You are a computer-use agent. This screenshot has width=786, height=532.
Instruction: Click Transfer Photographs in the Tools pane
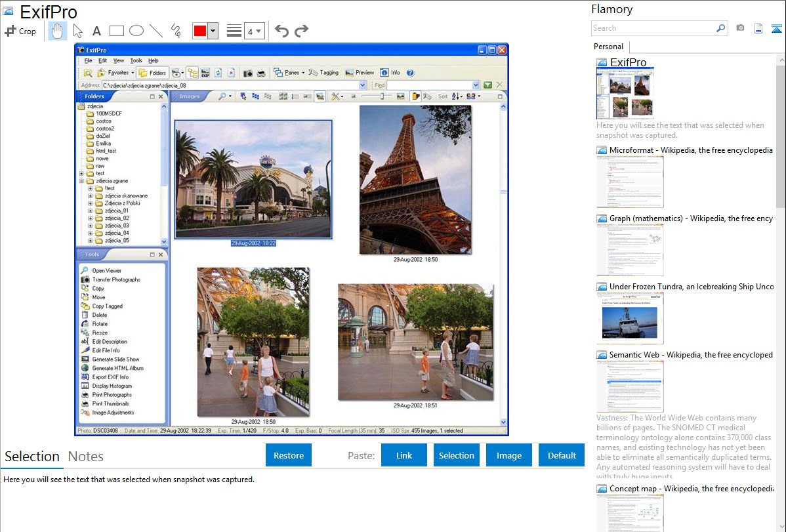pos(115,280)
